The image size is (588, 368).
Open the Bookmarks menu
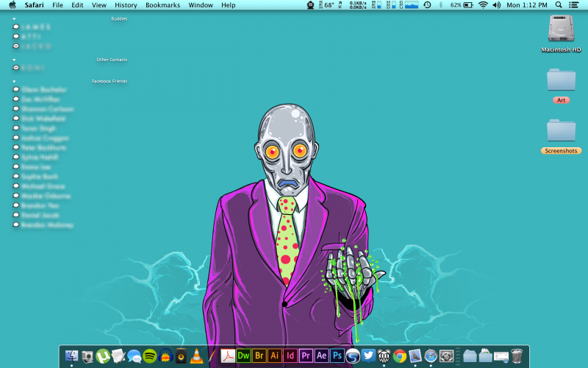(x=162, y=5)
